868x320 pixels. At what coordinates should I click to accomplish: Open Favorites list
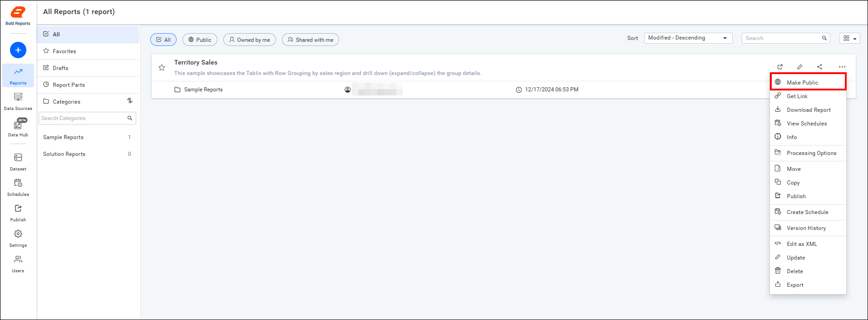(88, 51)
